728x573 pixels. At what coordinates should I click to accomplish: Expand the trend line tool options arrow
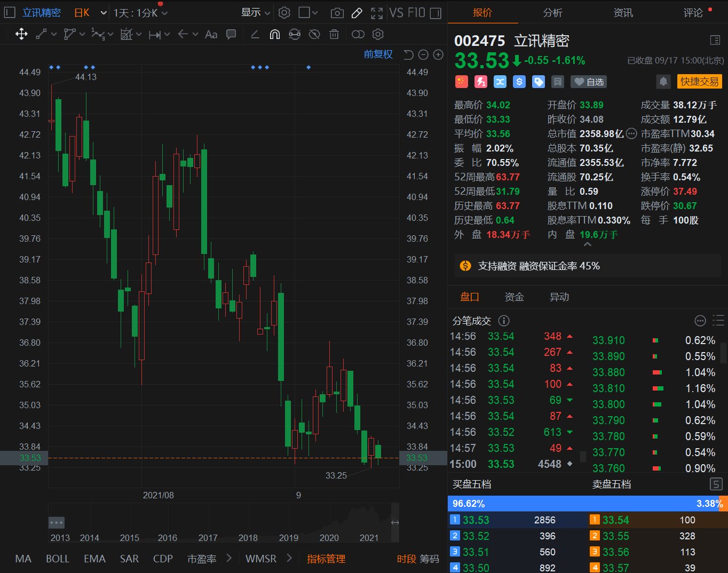pyautogui.click(x=54, y=35)
